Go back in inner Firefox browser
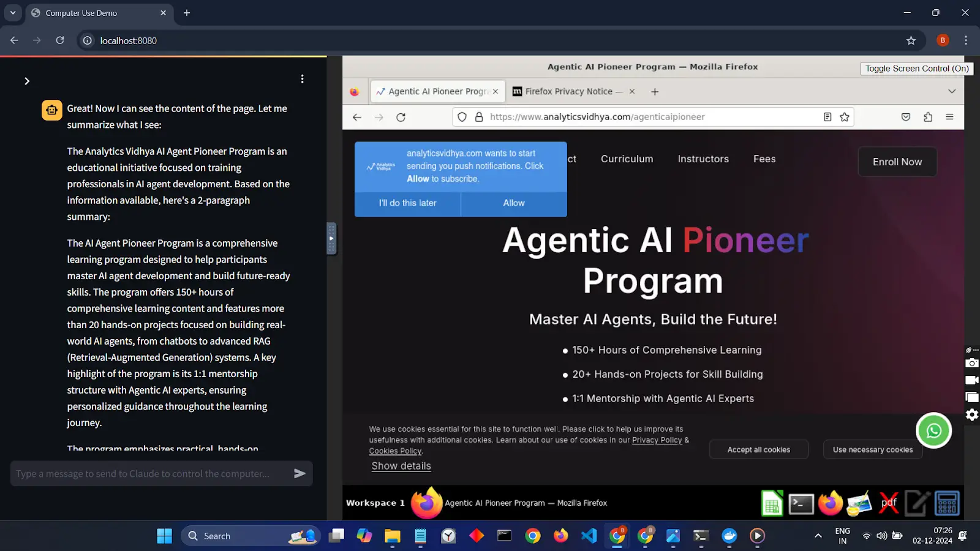The height and width of the screenshot is (551, 980). coord(357,117)
